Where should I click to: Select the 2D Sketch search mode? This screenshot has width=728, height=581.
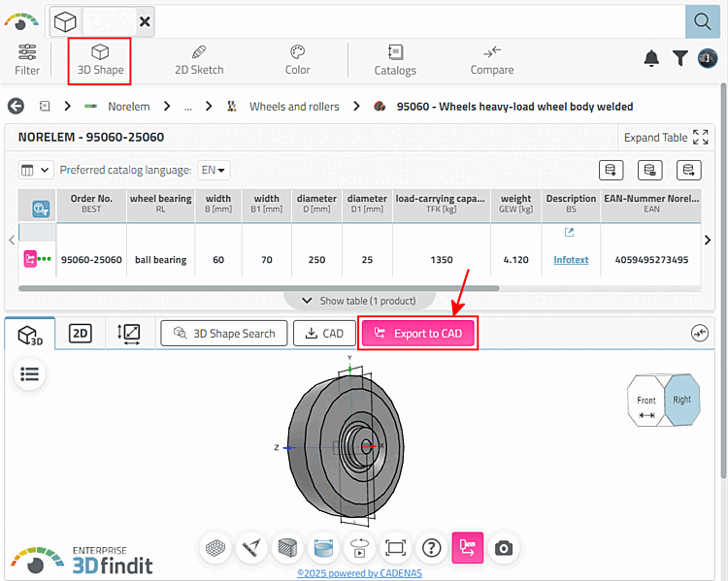199,60
